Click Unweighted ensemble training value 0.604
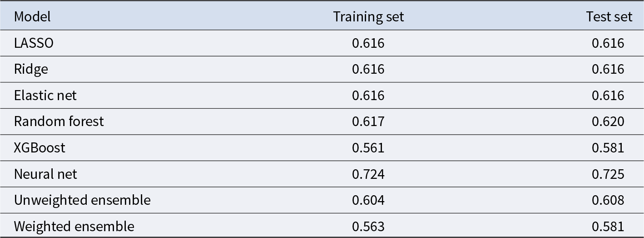 click(368, 200)
